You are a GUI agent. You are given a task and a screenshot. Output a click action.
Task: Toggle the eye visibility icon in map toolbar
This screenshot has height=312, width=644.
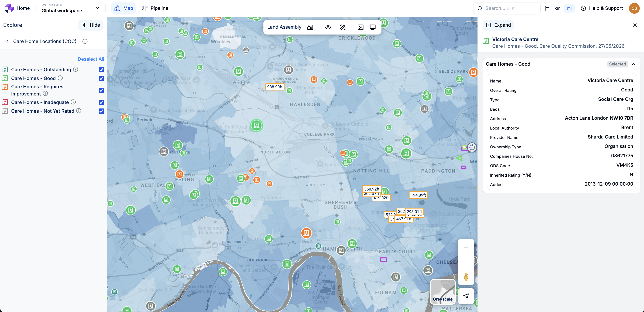[x=328, y=27]
